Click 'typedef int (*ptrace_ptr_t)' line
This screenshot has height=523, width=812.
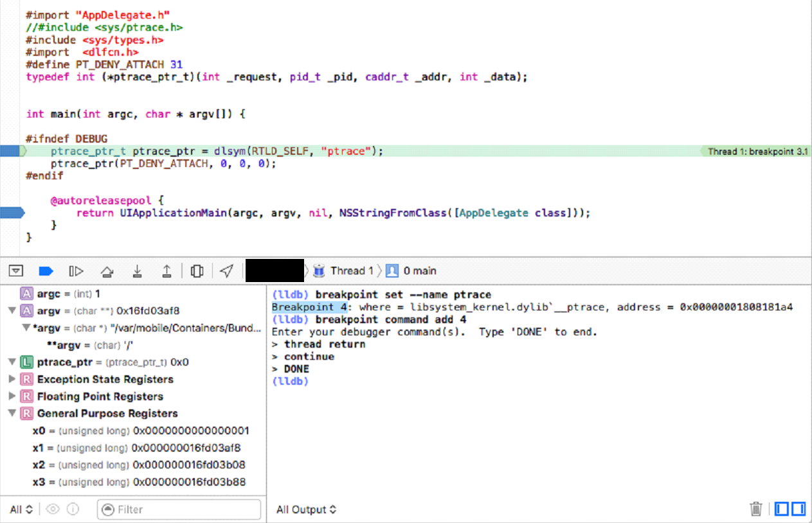pos(276,77)
